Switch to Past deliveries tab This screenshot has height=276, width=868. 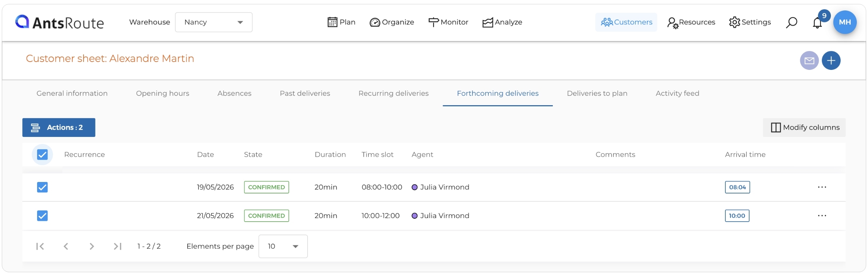click(x=305, y=93)
